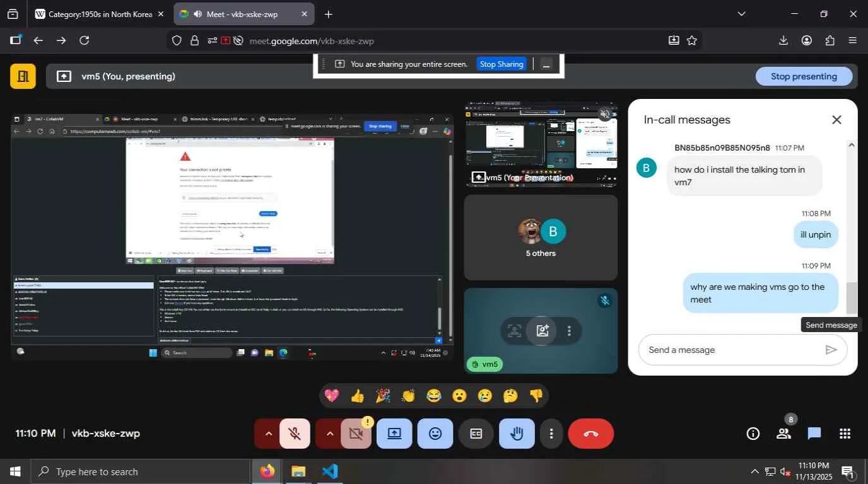Screen dimensions: 868x484
Task: Open the 5 others participants tile
Action: pyautogui.click(x=541, y=238)
